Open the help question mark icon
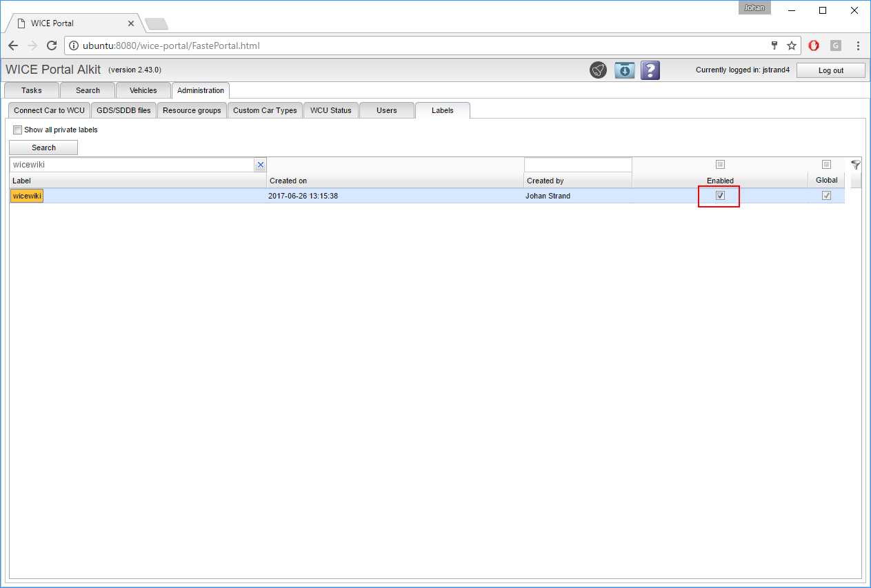871x588 pixels. click(650, 70)
